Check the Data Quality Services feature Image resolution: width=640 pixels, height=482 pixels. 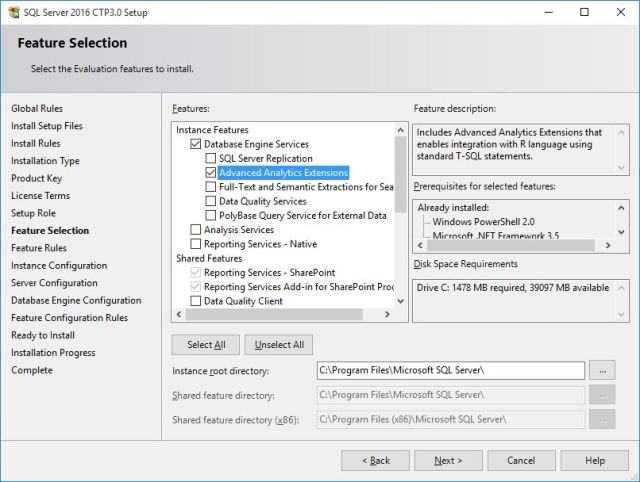pos(210,201)
